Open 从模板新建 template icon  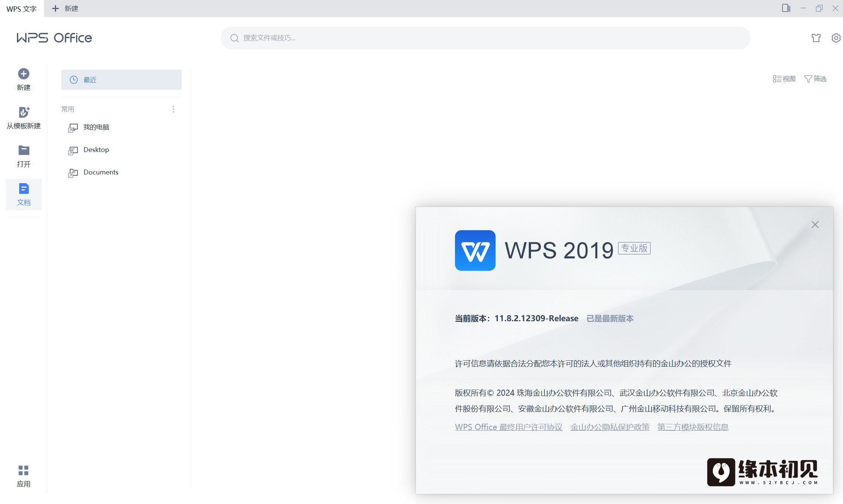(x=23, y=112)
